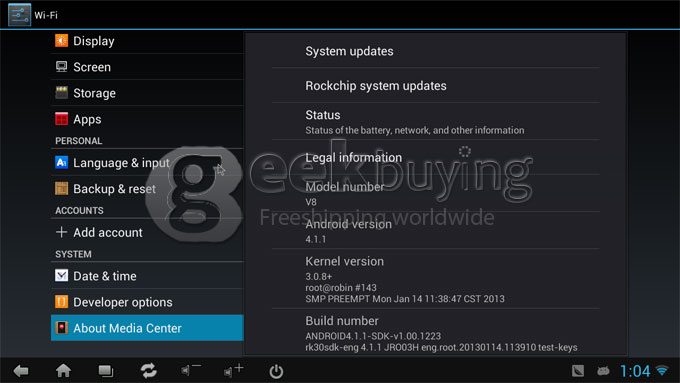Tap the Android debug notification icon
This screenshot has width=680, height=383.
(x=603, y=371)
